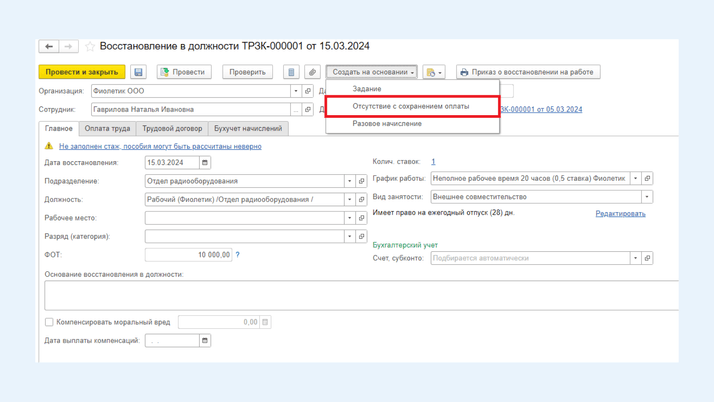Open calendar picker for Дата восстановления
Image resolution: width=714 pixels, height=402 pixels.
tap(205, 162)
